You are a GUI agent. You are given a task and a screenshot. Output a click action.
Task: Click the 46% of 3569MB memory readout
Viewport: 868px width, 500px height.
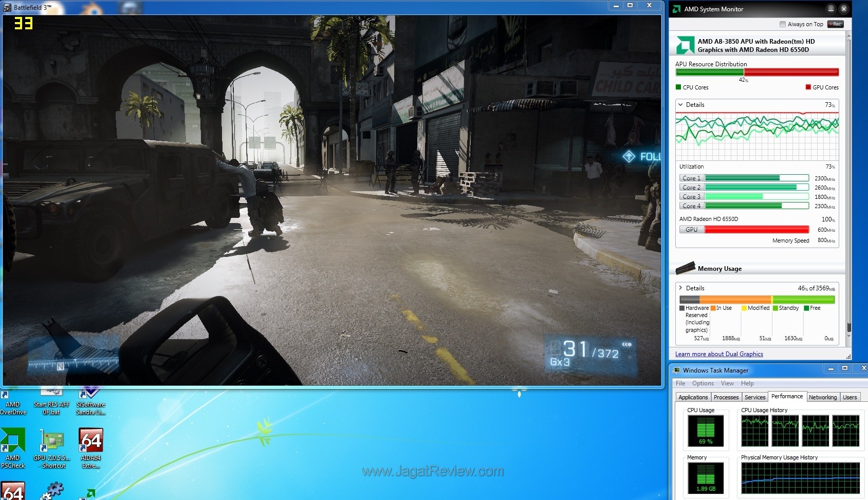click(x=816, y=288)
